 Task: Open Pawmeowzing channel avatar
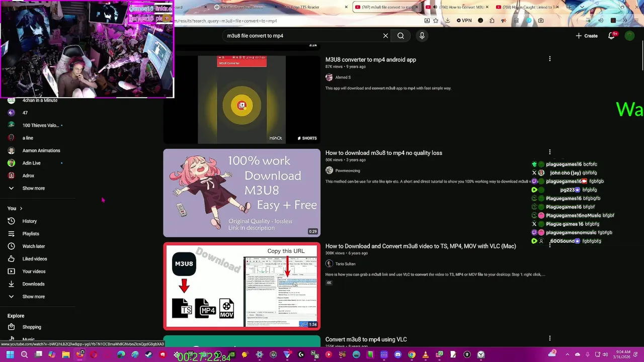click(x=329, y=170)
